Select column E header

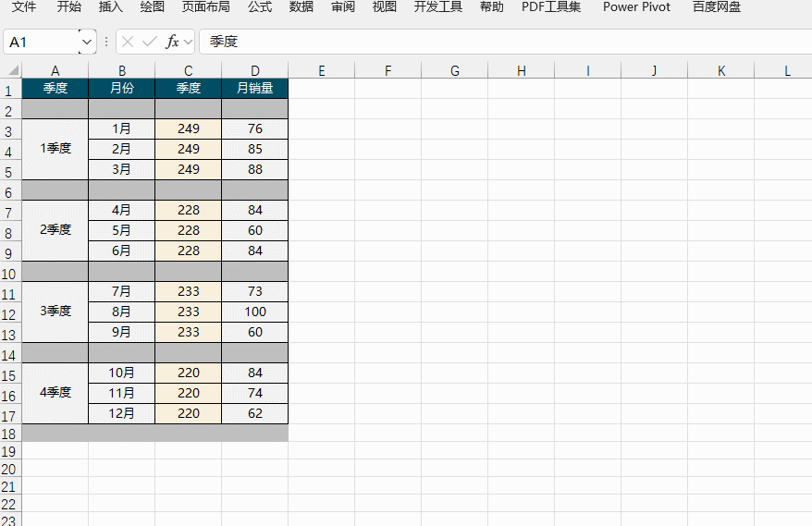(x=322, y=70)
